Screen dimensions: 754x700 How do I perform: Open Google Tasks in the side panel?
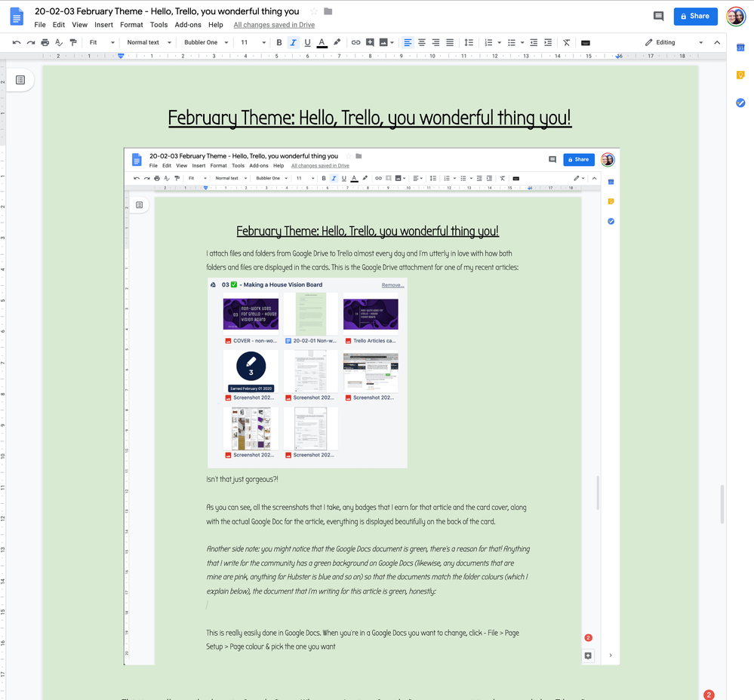[740, 103]
